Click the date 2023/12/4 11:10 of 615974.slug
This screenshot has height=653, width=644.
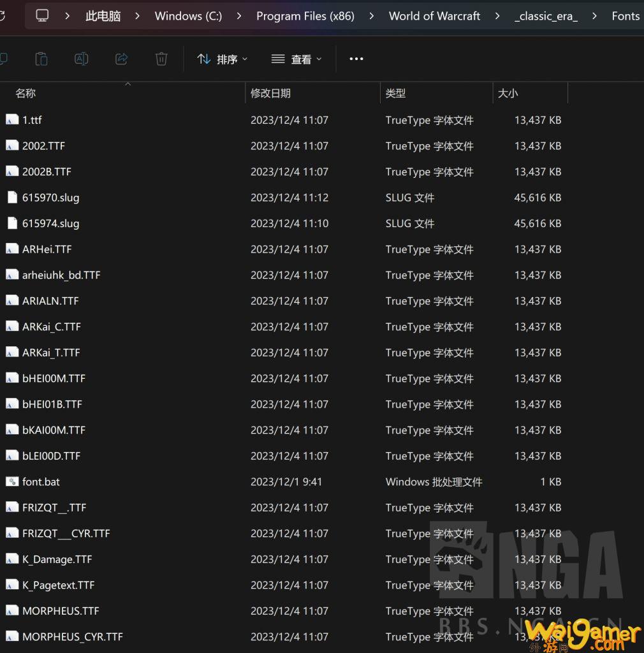point(289,223)
